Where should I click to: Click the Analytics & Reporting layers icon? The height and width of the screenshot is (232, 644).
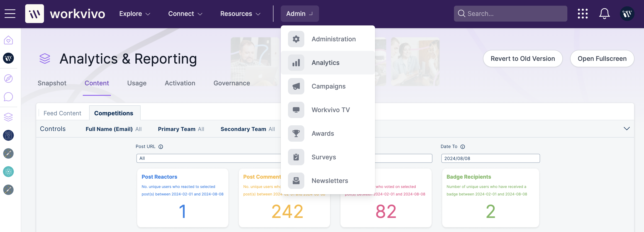45,59
